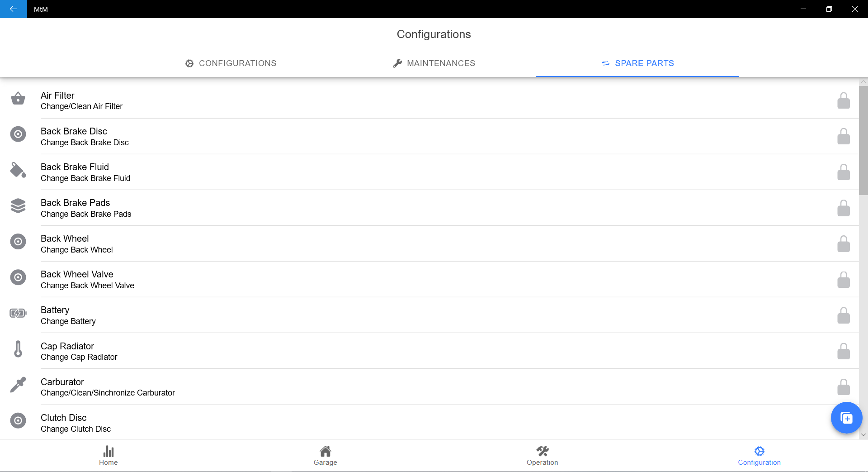Open the Configurations tab
This screenshot has width=868, height=472.
(231, 63)
